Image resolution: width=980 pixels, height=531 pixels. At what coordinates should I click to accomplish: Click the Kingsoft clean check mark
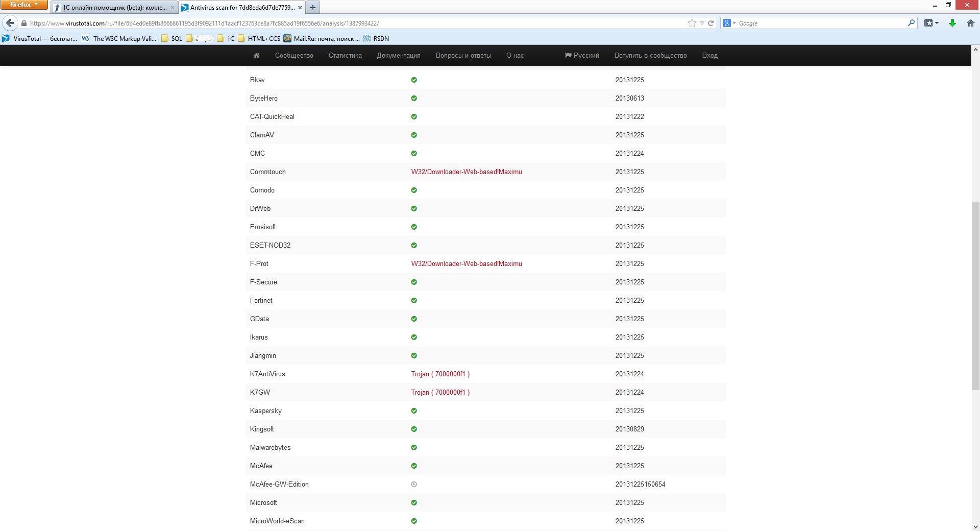pos(414,429)
